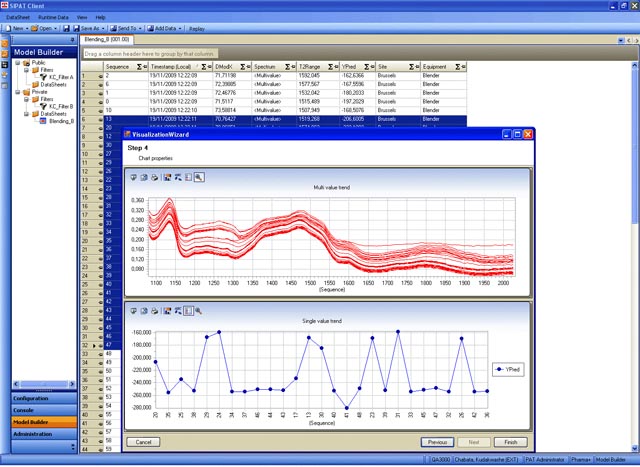Screen dimensions: 640x467
Task: Open the Send To dropdown menu
Action: (124, 28)
